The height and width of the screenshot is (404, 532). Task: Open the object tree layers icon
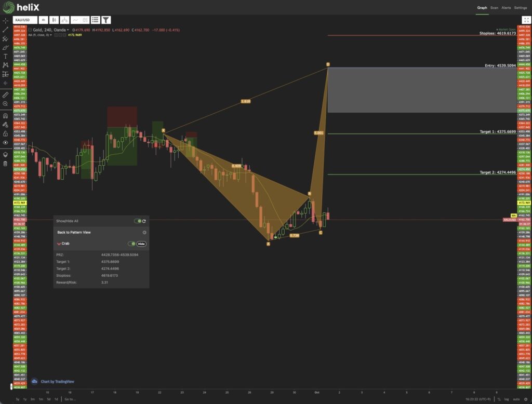5,154
